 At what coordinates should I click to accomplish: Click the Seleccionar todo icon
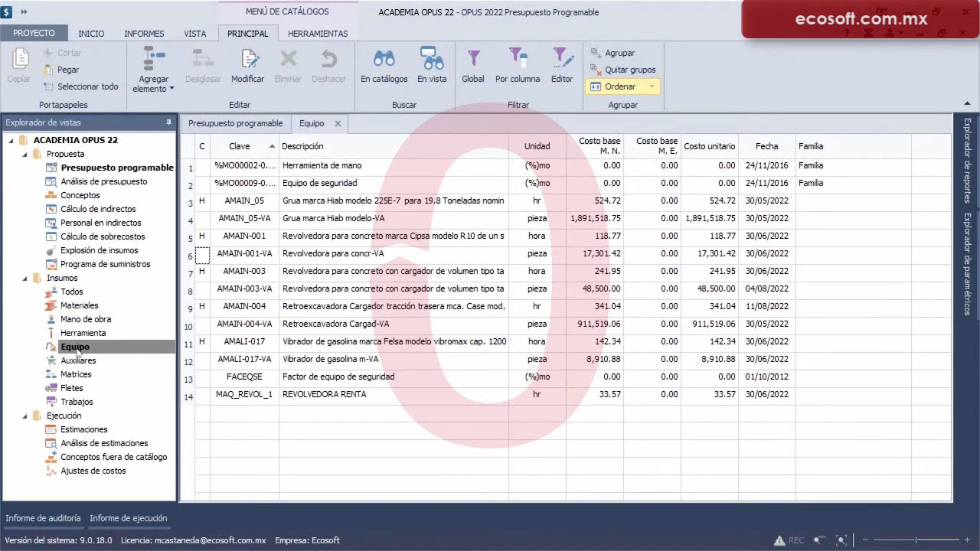tap(49, 86)
